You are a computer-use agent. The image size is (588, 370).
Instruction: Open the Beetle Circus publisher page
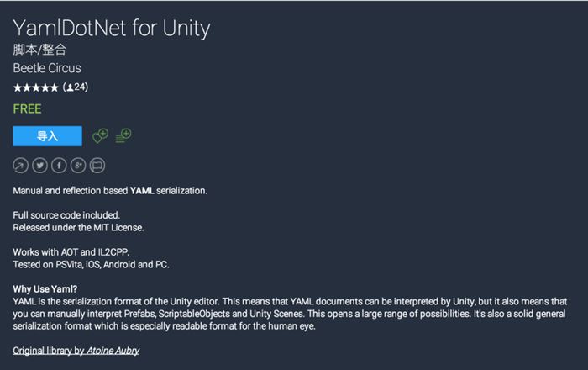pyautogui.click(x=47, y=68)
